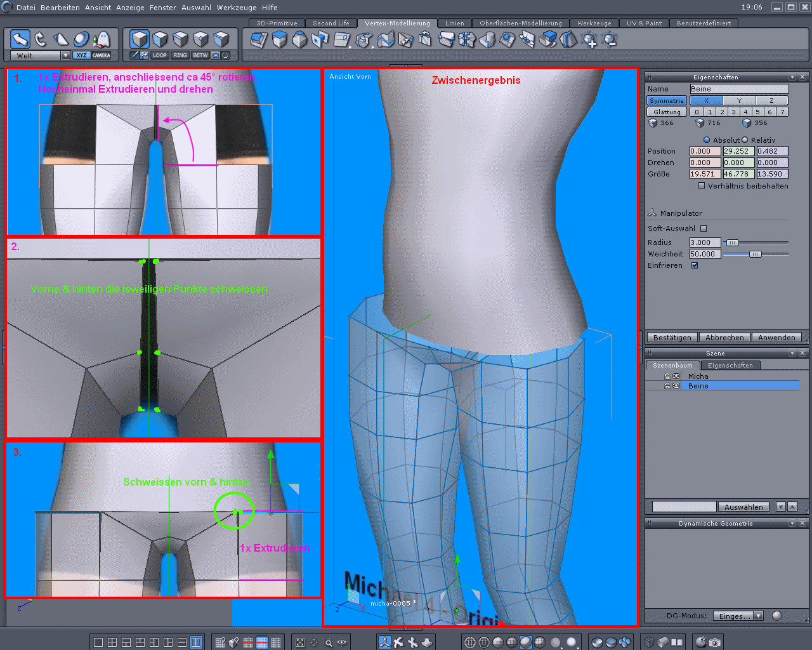
Task: Open the Datei menu
Action: click(x=26, y=8)
